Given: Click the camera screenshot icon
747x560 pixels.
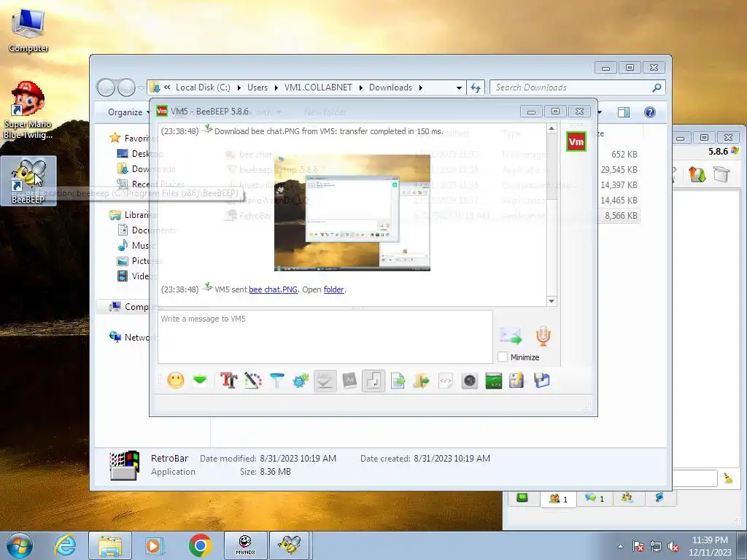Looking at the screenshot, I should (469, 381).
